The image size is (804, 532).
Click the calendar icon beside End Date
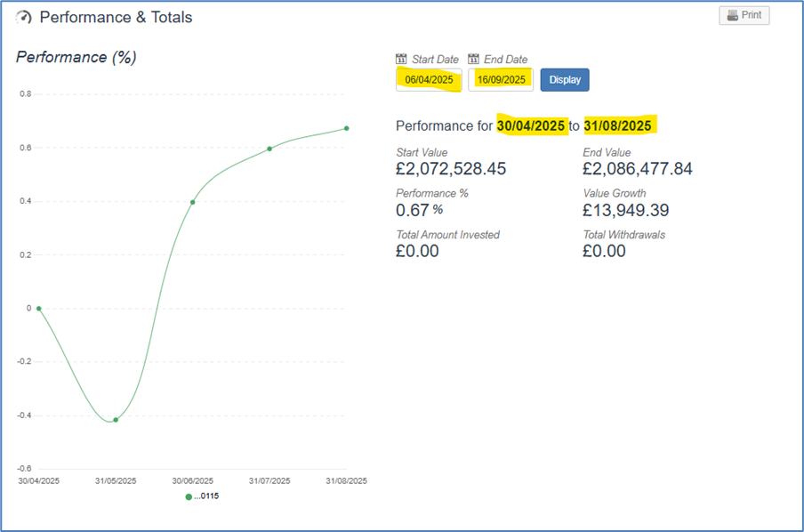[x=474, y=59]
